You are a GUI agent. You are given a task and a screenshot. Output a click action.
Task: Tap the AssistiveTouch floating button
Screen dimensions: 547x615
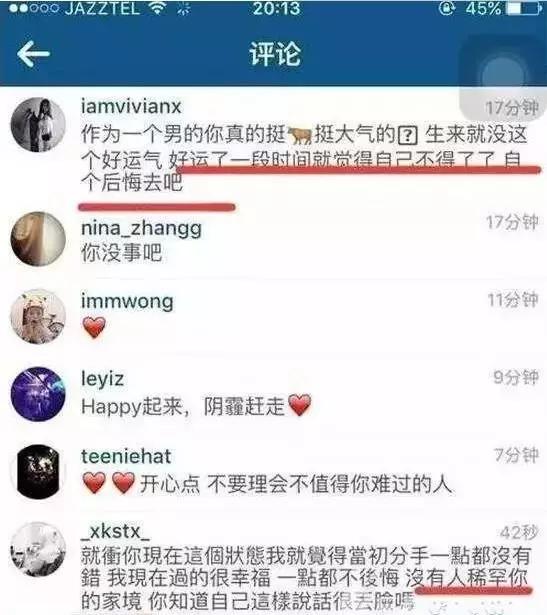pos(503,75)
